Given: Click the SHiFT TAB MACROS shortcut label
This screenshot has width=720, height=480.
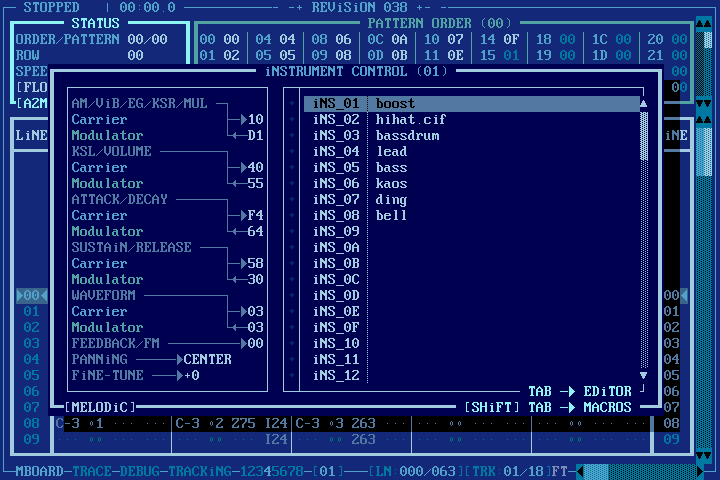Looking at the screenshot, I should [x=548, y=408].
